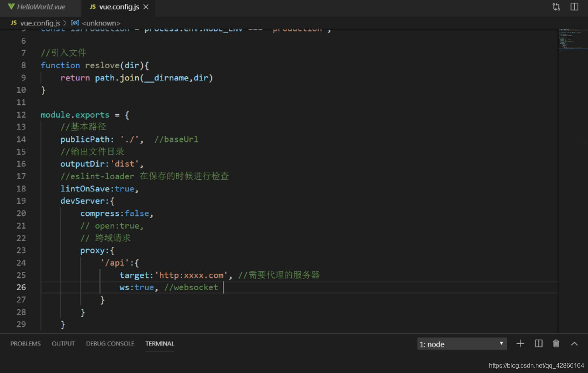The height and width of the screenshot is (373, 588).
Task: Click the '//websocket' comment
Action: pos(191,287)
